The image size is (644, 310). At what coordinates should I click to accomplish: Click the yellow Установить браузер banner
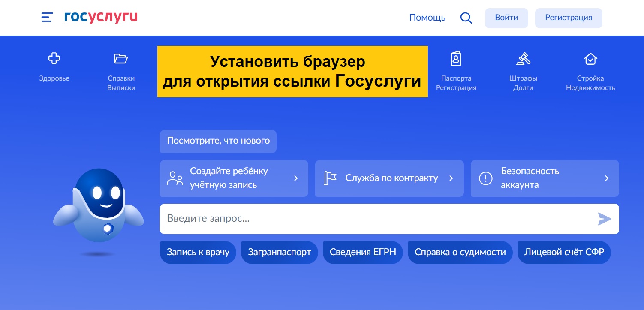point(292,72)
